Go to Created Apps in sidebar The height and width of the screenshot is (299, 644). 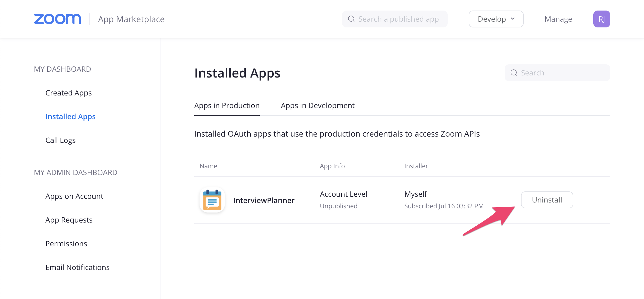[x=68, y=93]
